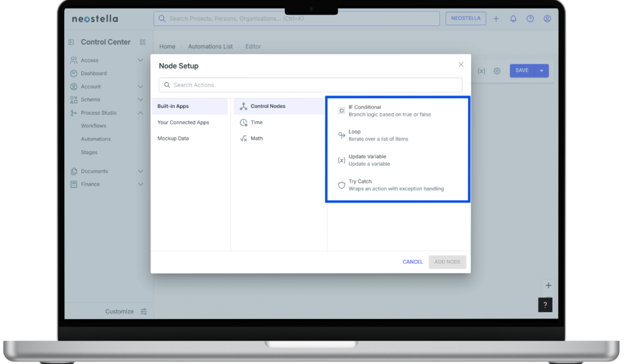Image resolution: width=624 pixels, height=364 pixels.
Task: Click the variables (x) icon beside Save
Action: coord(481,71)
